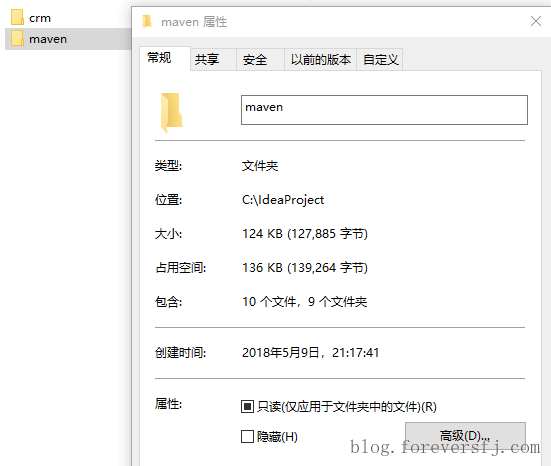Click the large maven folder icon
Viewport: 551px width, 466px height.
[171, 112]
